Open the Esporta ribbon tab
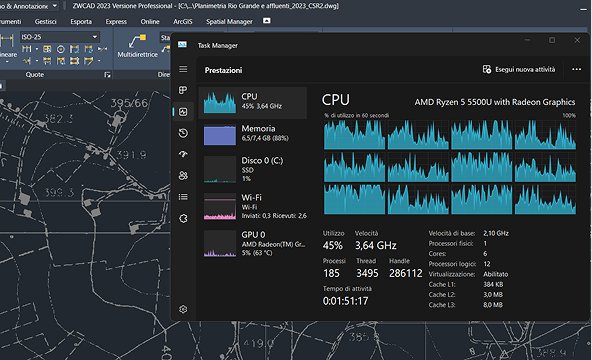Image resolution: width=592 pixels, height=360 pixels. [81, 22]
